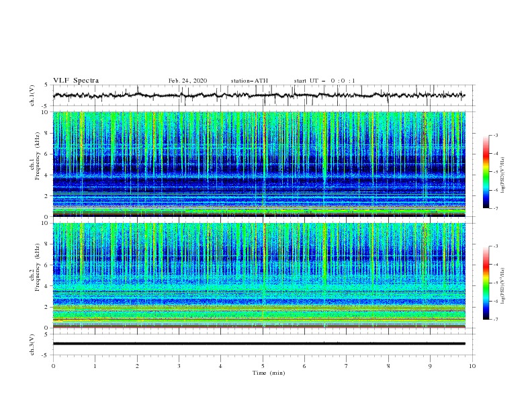Click time axis tick label "3"
This screenshot has height=411, width=532.
pyautogui.click(x=179, y=366)
